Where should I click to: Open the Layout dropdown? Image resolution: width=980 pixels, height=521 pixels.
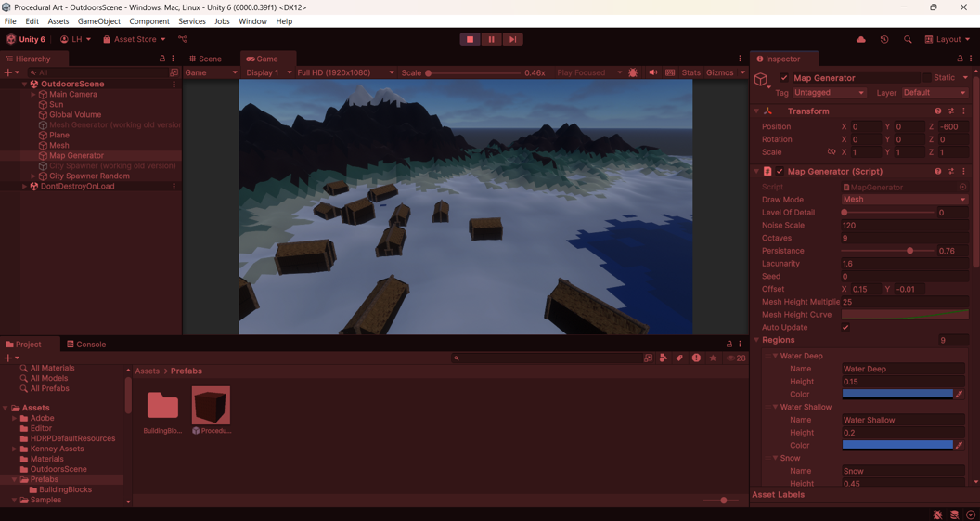point(948,40)
